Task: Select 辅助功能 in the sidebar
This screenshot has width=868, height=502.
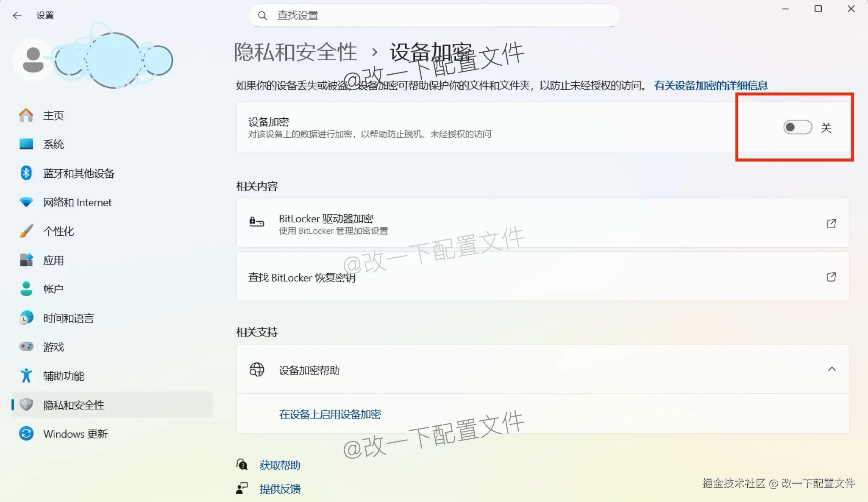Action: 64,376
